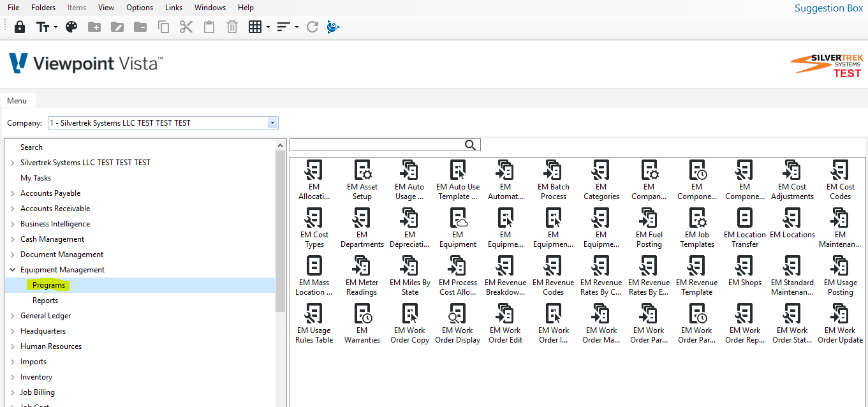Open EM Cost Adjustments program
This screenshot has width=868, height=407.
[x=793, y=180]
